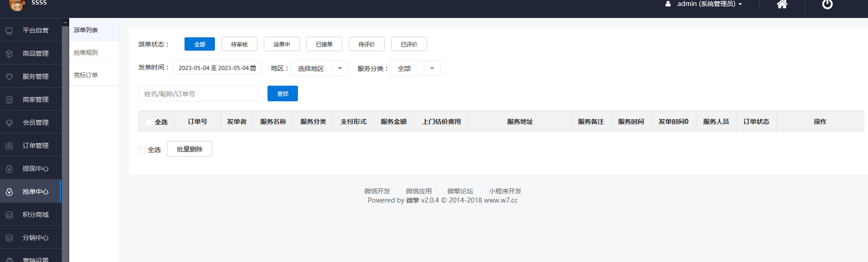Open calendar icon in date range field

(x=253, y=68)
